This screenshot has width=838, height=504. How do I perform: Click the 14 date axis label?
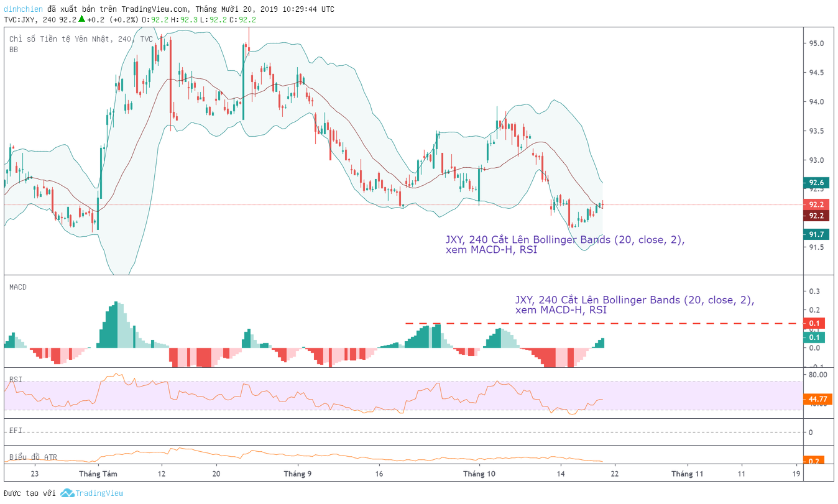560,474
